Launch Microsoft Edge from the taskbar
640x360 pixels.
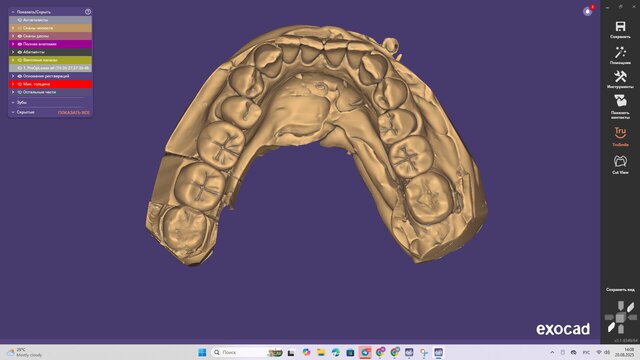pyautogui.click(x=336, y=352)
